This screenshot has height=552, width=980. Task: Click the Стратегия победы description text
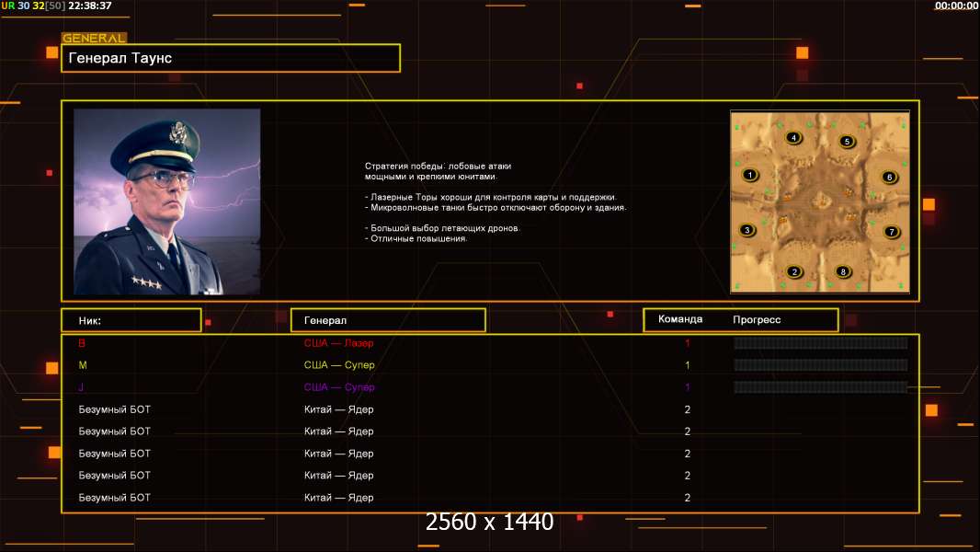coord(439,171)
